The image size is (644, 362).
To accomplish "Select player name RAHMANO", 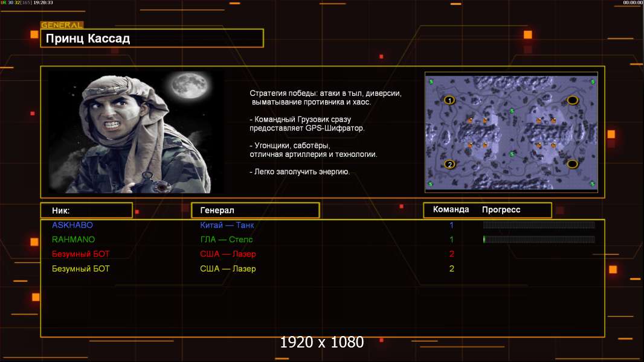I will point(73,240).
